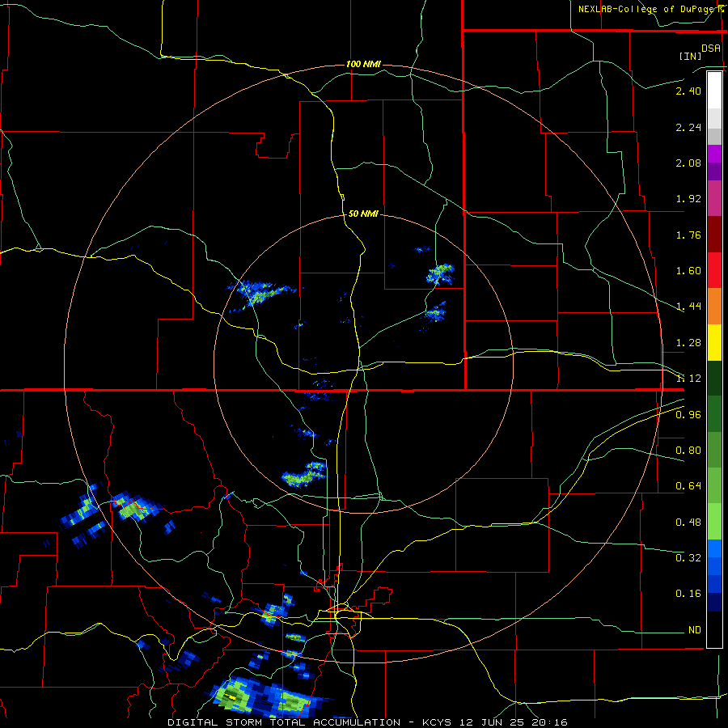Pick the yellow legend swatch

pyautogui.click(x=714, y=342)
